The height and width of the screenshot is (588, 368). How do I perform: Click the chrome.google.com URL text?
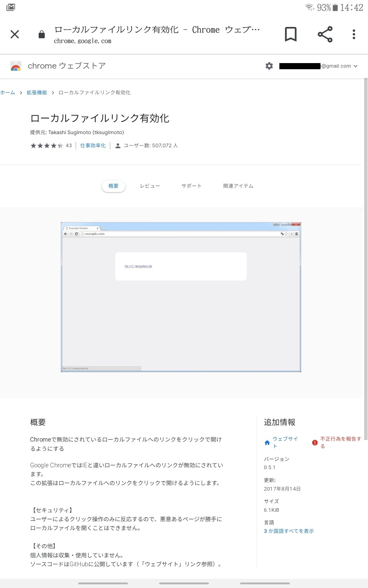click(x=82, y=41)
